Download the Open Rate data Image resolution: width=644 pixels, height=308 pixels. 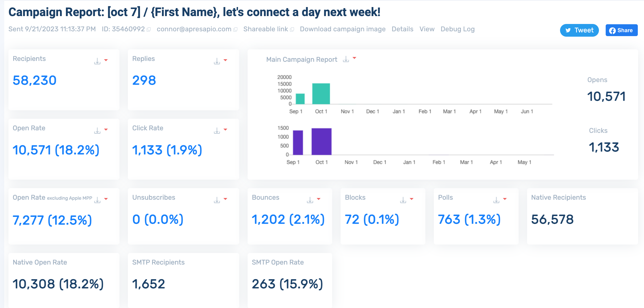pyautogui.click(x=97, y=130)
